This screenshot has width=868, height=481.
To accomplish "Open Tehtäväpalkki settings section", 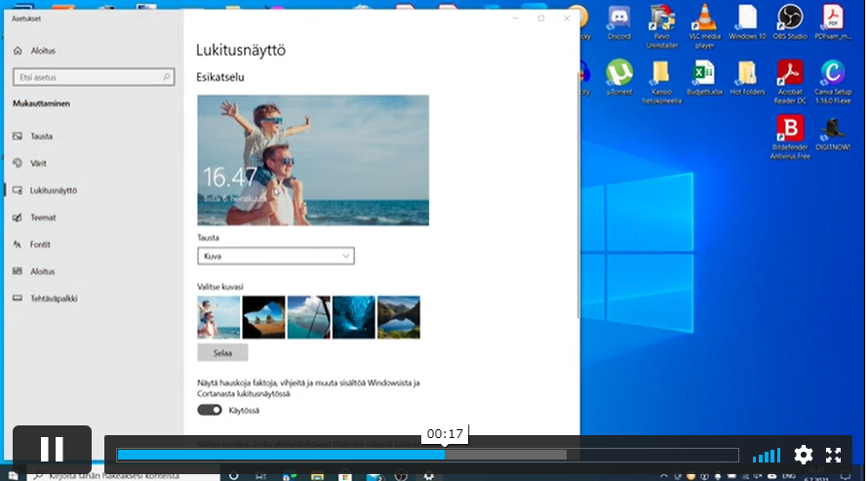I will pyautogui.click(x=53, y=299).
